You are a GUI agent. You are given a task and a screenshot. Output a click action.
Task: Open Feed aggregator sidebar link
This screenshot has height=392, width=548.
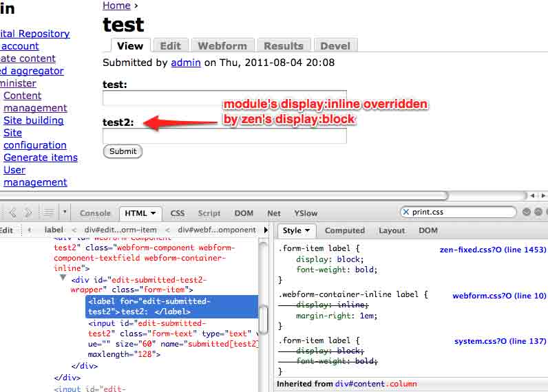(32, 71)
